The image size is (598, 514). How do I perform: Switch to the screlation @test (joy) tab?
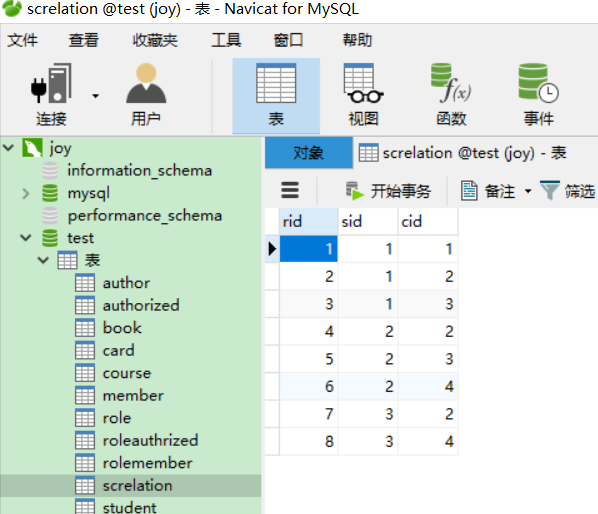tap(463, 153)
